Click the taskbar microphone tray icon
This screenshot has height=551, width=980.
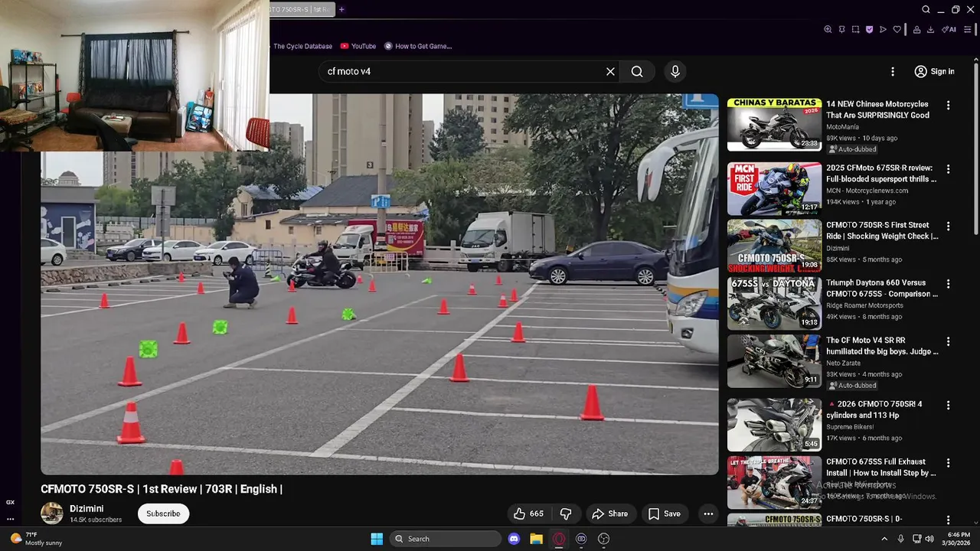pos(901,539)
